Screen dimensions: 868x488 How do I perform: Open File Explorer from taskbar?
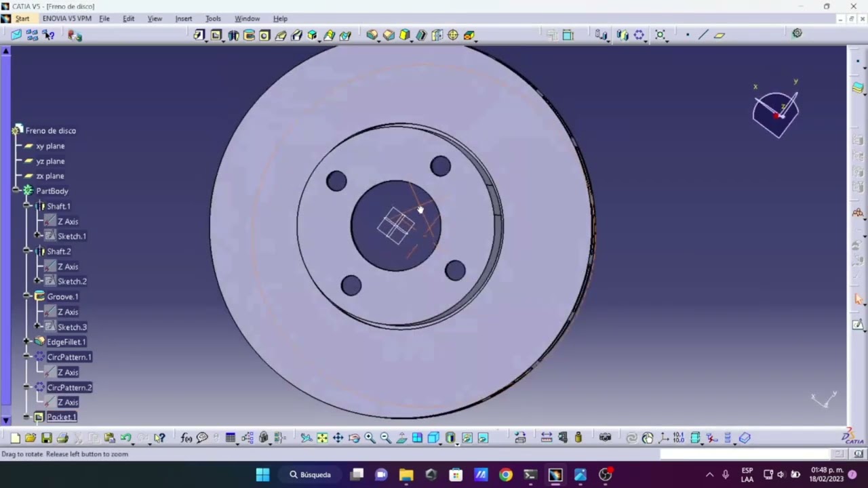(x=406, y=474)
